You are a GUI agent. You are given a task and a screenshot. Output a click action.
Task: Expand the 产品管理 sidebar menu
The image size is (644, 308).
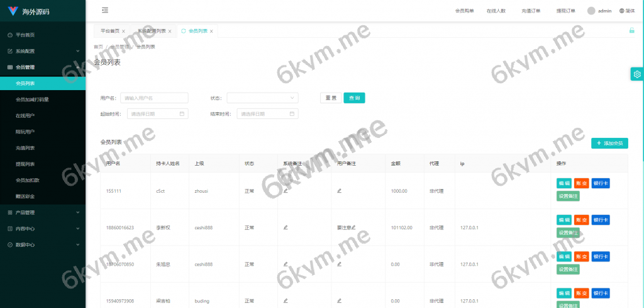click(x=43, y=213)
